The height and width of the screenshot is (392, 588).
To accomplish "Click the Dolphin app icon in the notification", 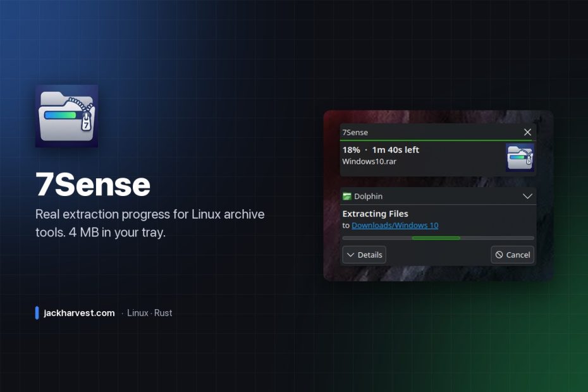I will pos(347,196).
